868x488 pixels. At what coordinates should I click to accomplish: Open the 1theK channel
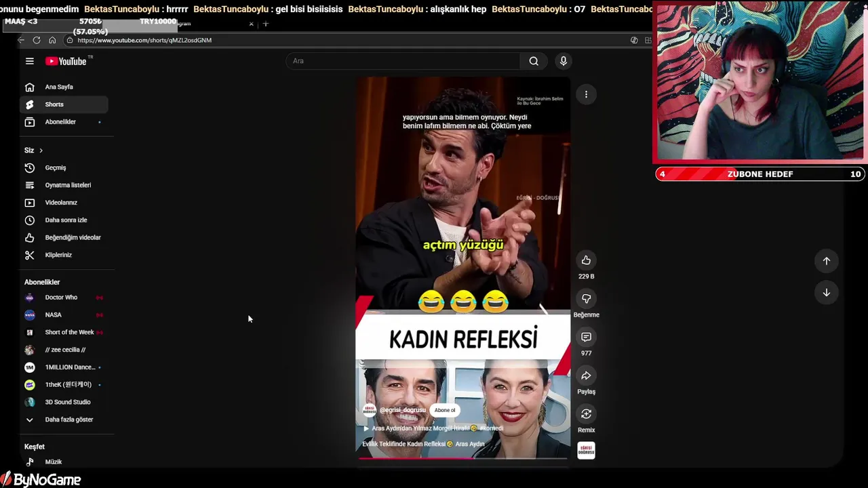click(x=64, y=384)
